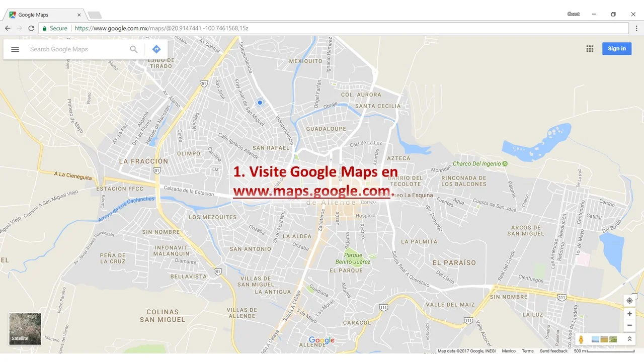Expand imagery panel with double chevron
The height and width of the screenshot is (362, 644).
pyautogui.click(x=629, y=339)
